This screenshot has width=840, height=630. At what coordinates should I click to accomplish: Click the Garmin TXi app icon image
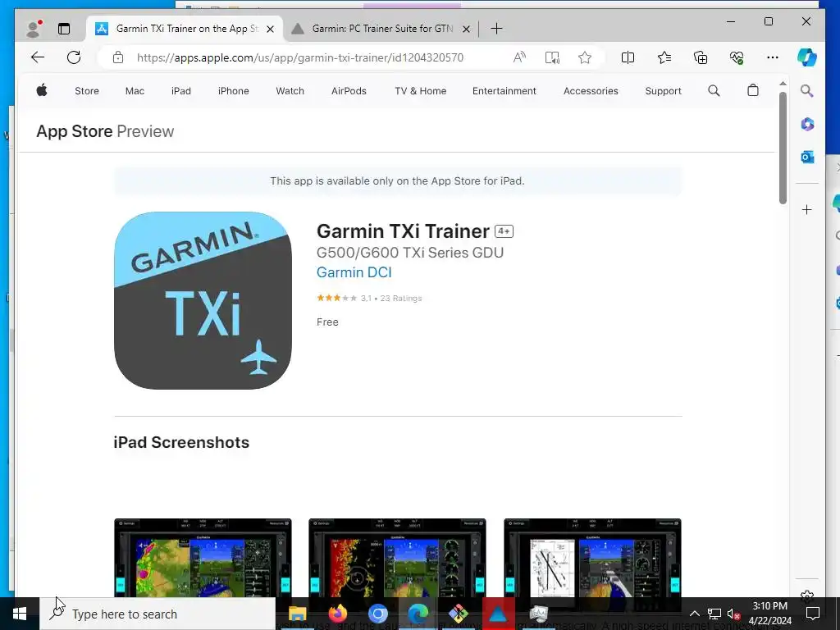click(203, 300)
